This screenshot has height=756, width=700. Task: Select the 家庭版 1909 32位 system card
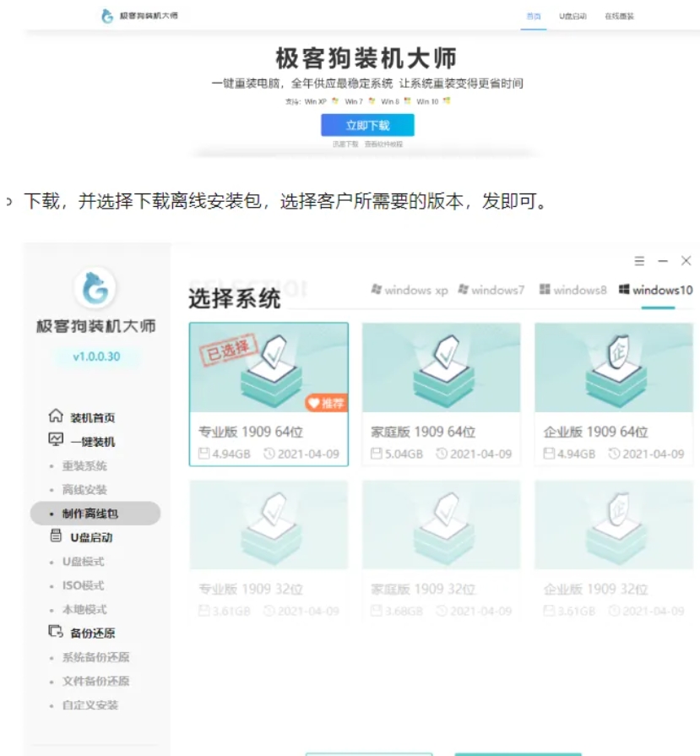pyautogui.click(x=441, y=550)
